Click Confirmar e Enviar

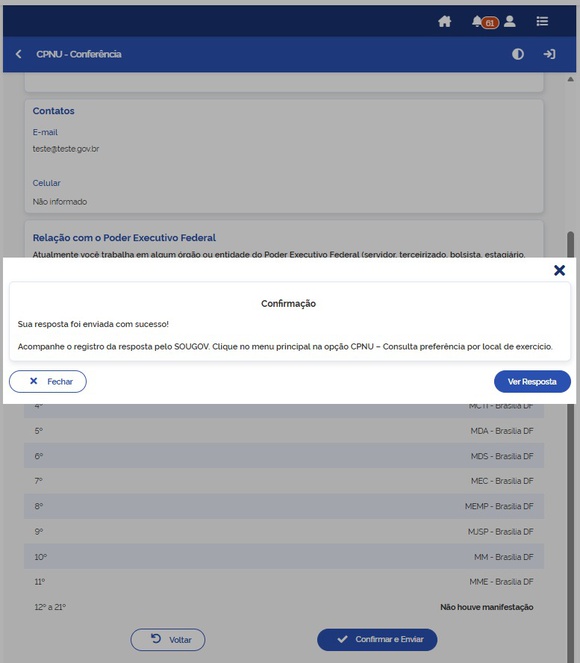(377, 640)
